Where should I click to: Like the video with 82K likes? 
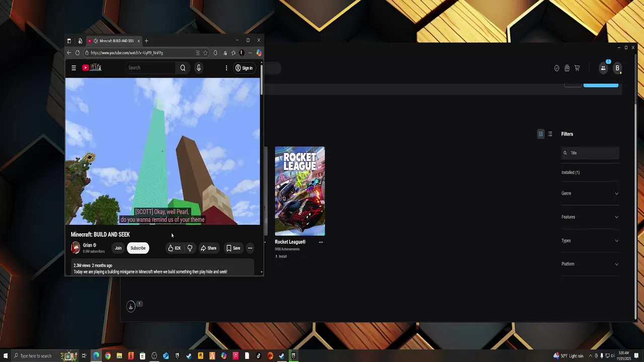pyautogui.click(x=174, y=248)
